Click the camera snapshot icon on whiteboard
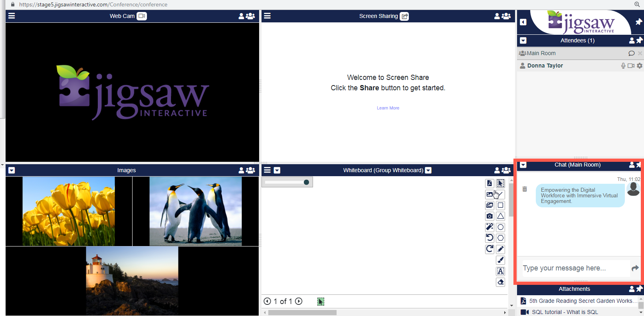The width and height of the screenshot is (644, 316). tap(489, 216)
